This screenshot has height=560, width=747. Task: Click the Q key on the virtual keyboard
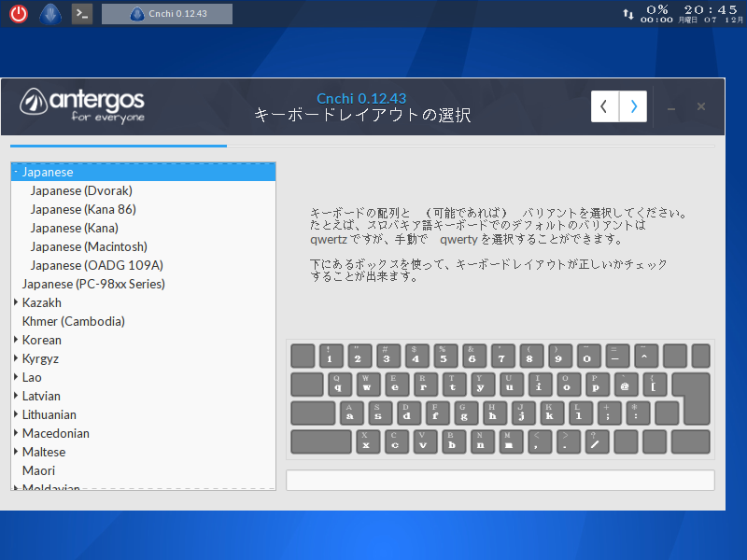coord(337,385)
